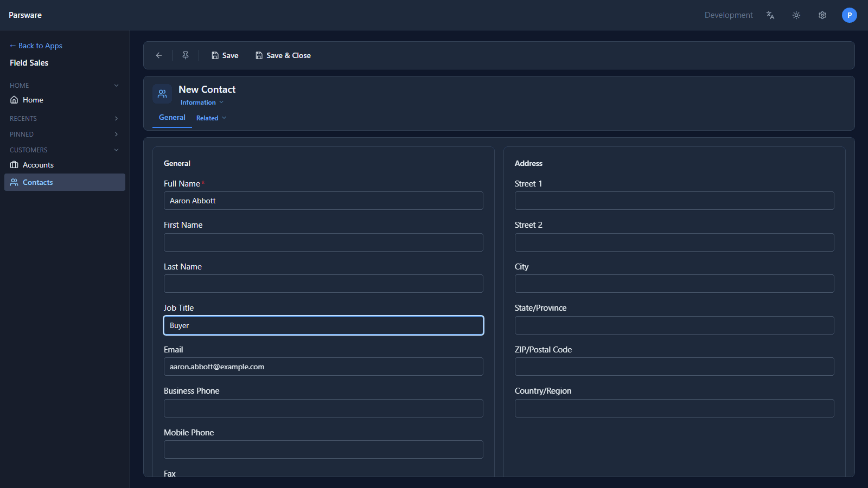
Task: Open Accounts in the sidebar
Action: [65, 165]
